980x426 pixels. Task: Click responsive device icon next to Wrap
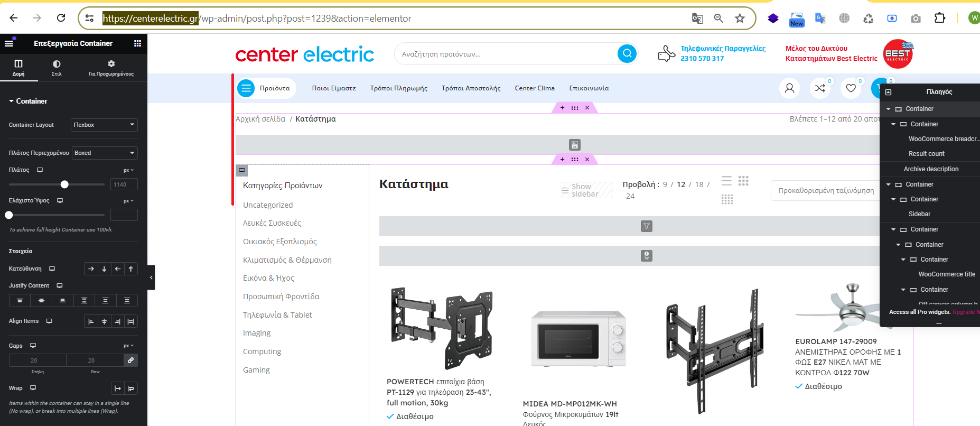33,388
